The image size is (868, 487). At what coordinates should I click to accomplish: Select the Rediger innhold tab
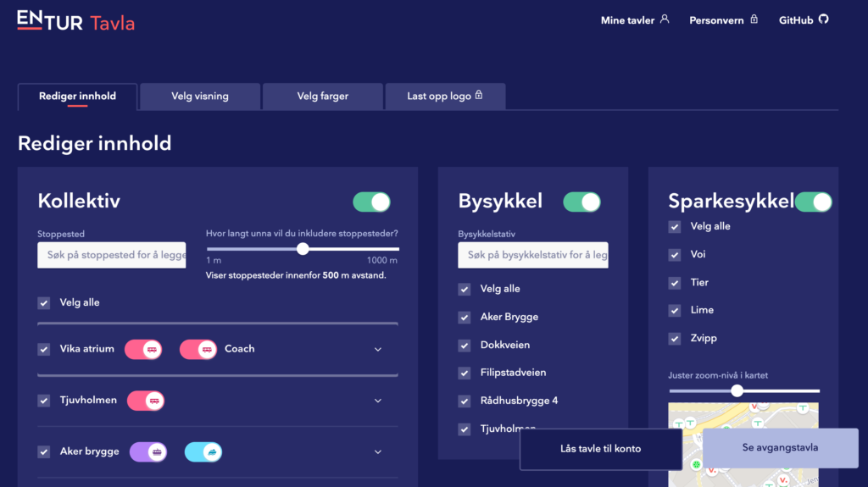(x=77, y=97)
